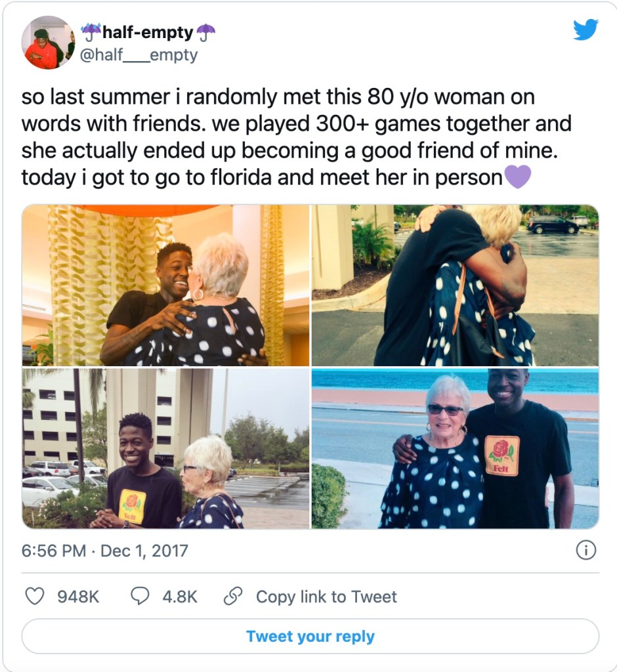
Task: View the bottom-right photo by the beach
Action: coord(455,448)
